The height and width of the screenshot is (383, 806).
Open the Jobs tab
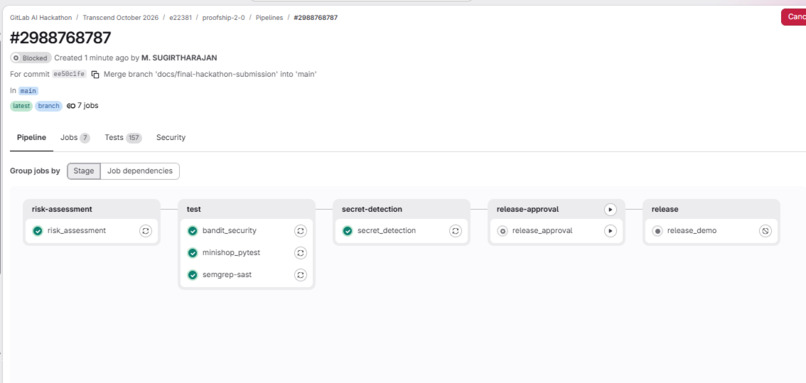point(75,138)
